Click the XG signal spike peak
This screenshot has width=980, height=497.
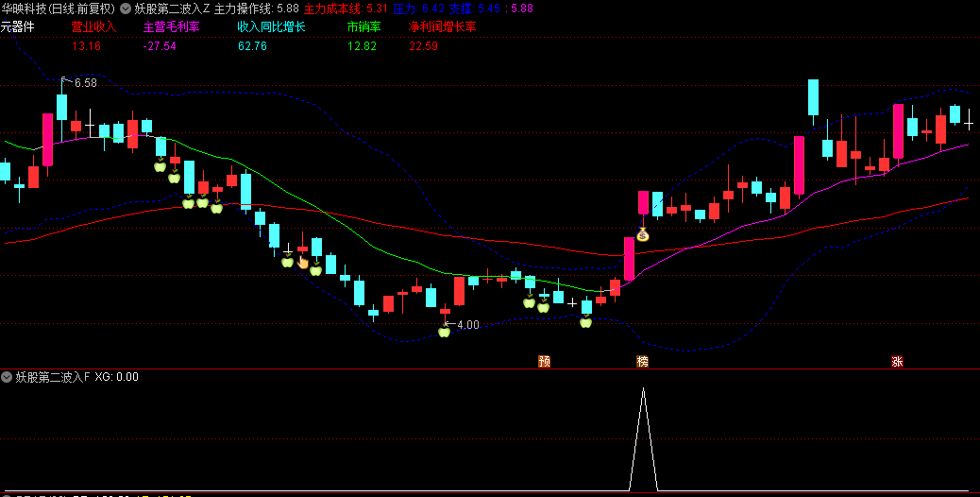643,389
